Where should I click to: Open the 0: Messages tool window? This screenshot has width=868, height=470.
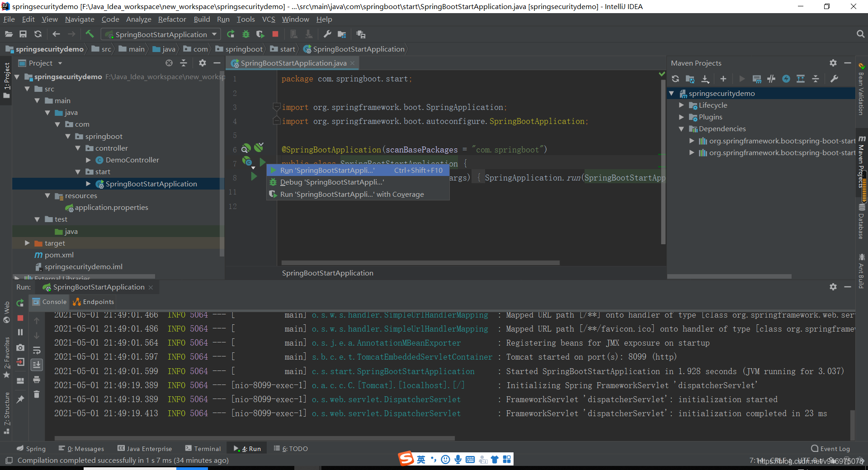(x=81, y=448)
